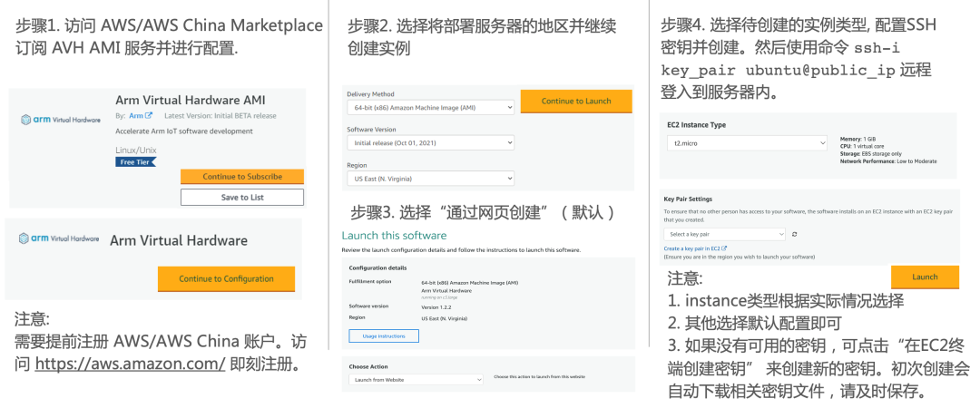Click the Key Pair Settings heading

click(688, 199)
